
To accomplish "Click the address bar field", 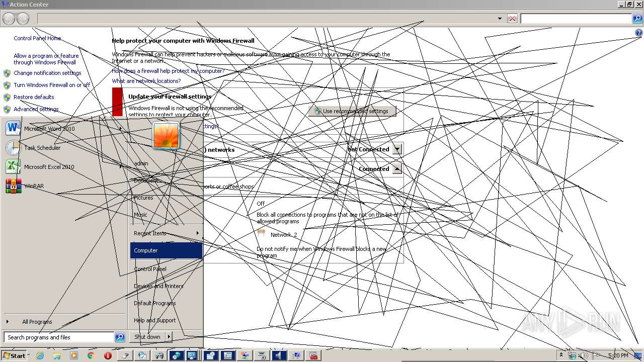I will [x=267, y=19].
